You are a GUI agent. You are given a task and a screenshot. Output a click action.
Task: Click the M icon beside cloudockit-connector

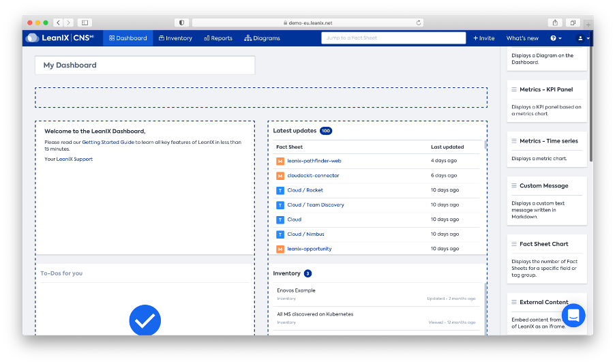pos(280,176)
